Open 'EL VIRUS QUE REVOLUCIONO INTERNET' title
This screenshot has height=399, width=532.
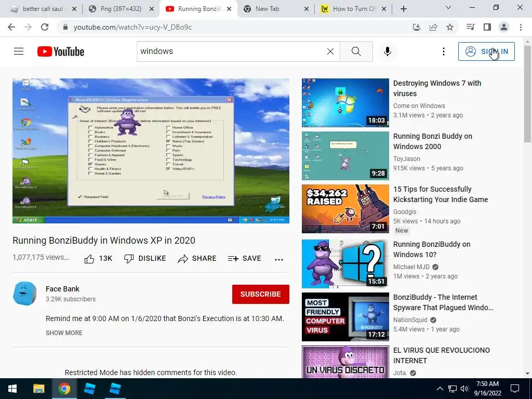point(442,355)
